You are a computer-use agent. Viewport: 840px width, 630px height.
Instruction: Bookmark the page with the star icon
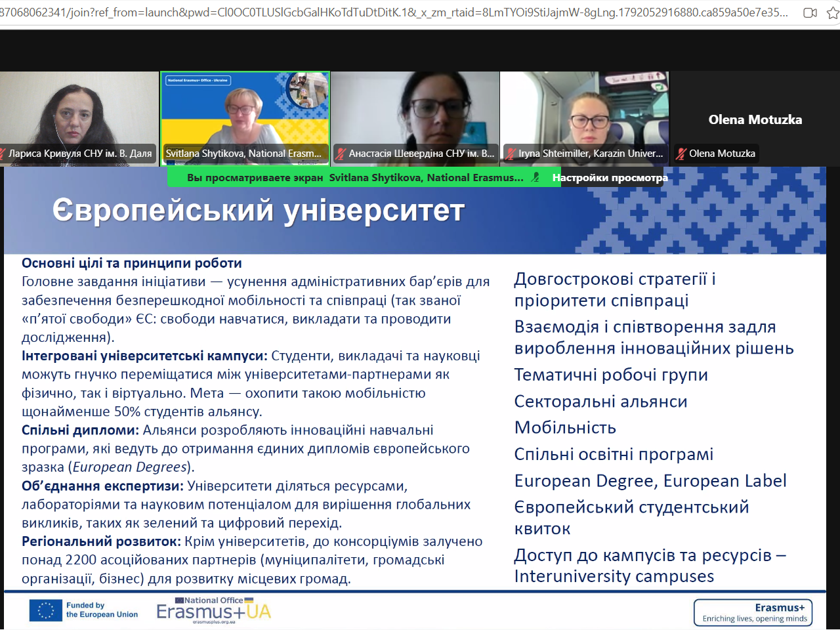coord(833,12)
